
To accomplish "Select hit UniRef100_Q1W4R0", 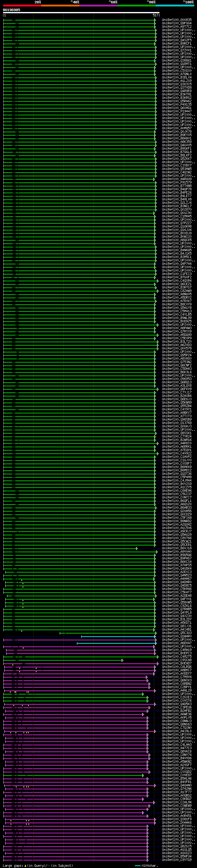I will point(176,636).
